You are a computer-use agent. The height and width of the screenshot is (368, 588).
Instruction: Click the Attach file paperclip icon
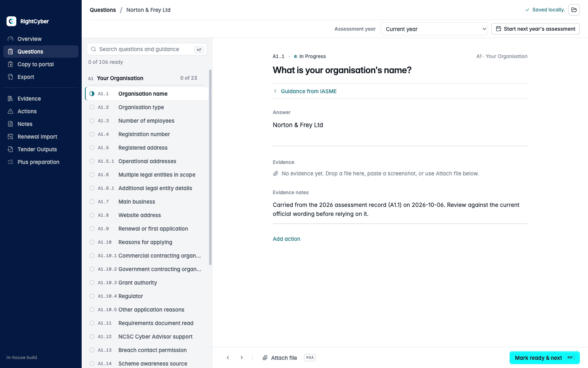tap(265, 358)
